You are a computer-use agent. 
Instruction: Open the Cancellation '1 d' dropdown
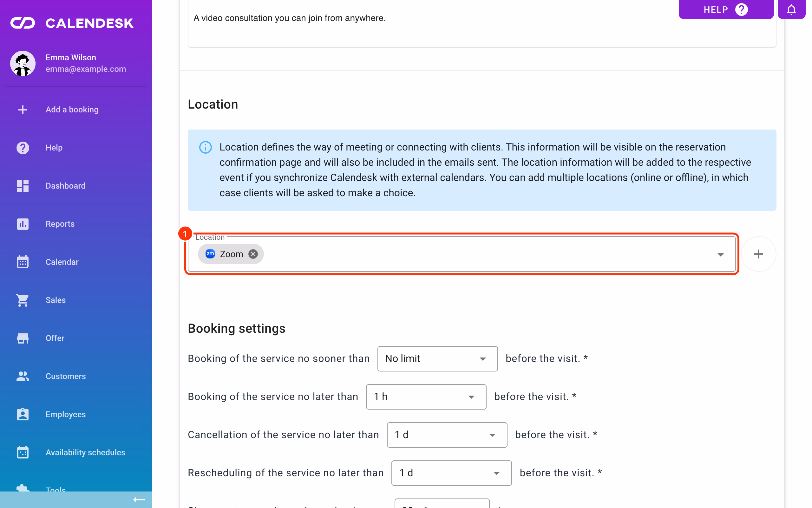coord(447,435)
